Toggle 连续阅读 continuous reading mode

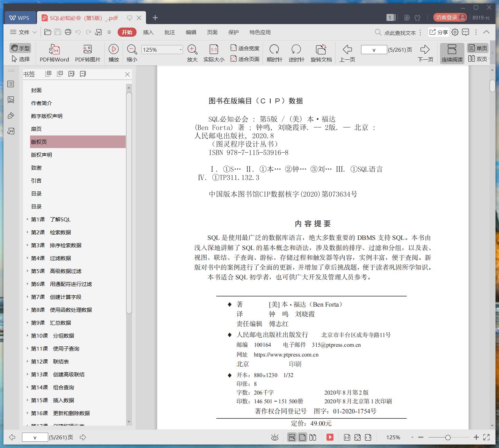click(452, 53)
